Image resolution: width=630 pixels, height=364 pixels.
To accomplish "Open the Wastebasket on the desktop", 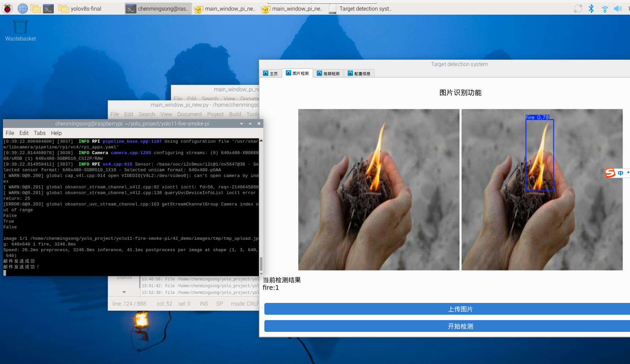I will [x=20, y=30].
